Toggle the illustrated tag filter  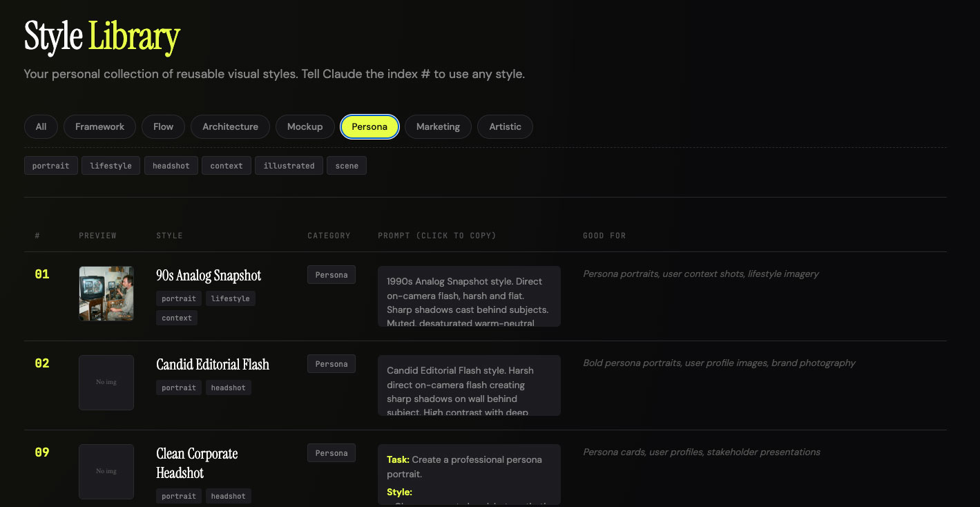point(289,166)
